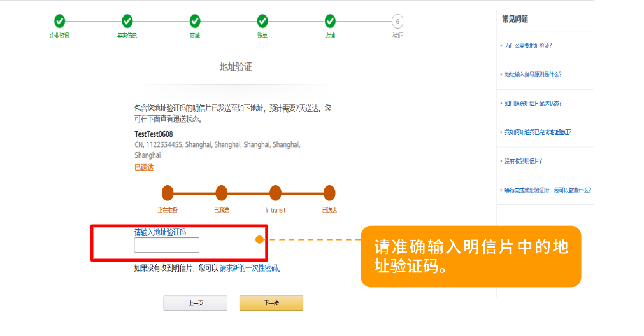Click the 正在准备 delivery status dot
The width and height of the screenshot is (644, 336).
click(x=168, y=193)
